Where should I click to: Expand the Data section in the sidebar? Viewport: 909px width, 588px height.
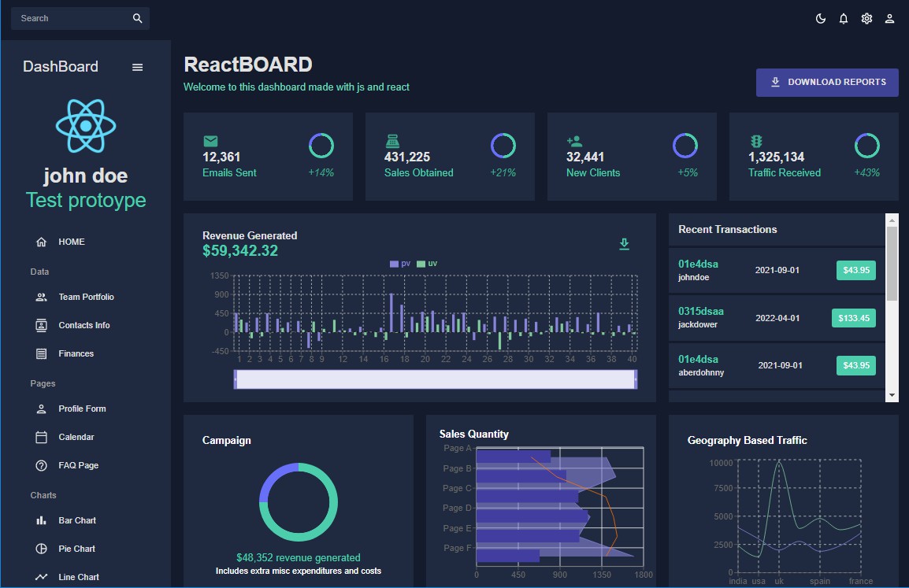[x=39, y=272]
